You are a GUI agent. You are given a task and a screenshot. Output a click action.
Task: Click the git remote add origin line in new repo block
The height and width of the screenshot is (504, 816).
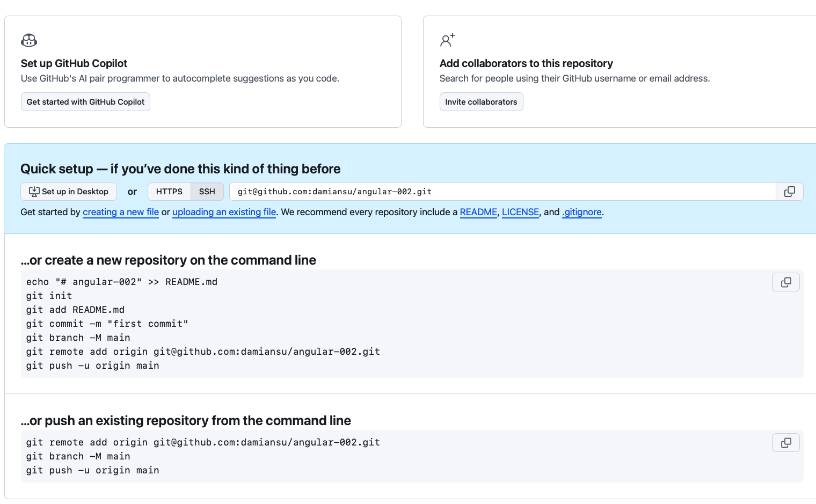point(203,352)
